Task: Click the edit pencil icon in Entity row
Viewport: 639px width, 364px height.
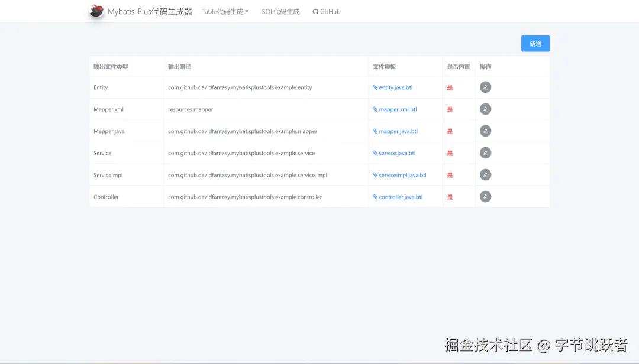Action: pos(485,87)
